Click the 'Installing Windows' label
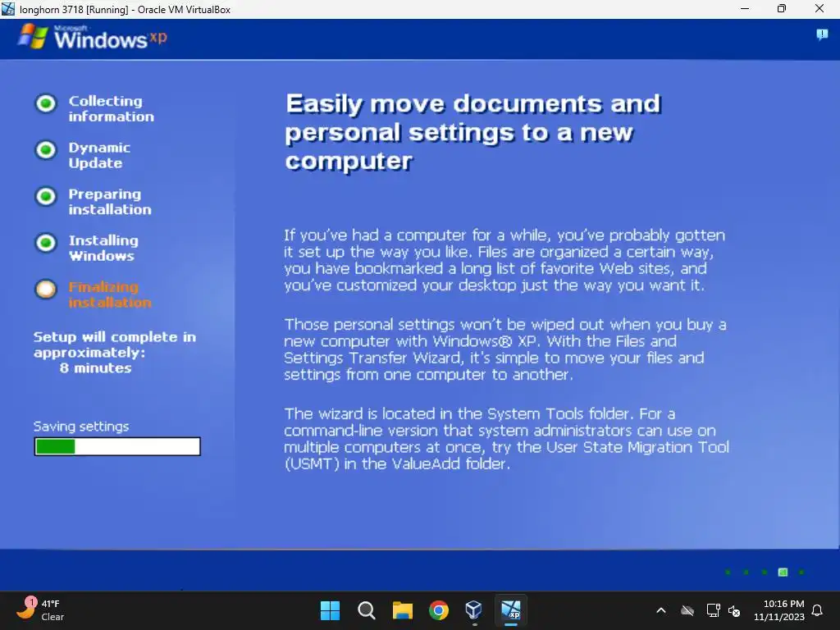840x630 pixels. [103, 248]
